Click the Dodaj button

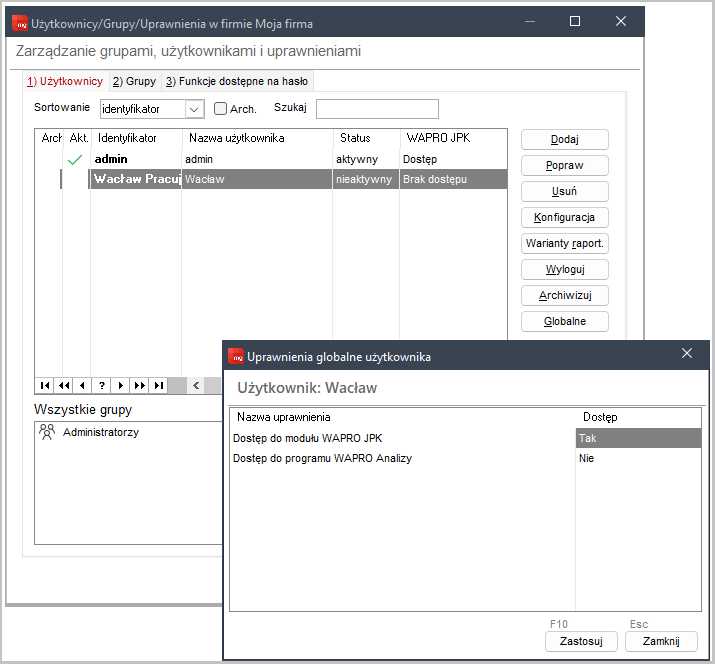(565, 139)
